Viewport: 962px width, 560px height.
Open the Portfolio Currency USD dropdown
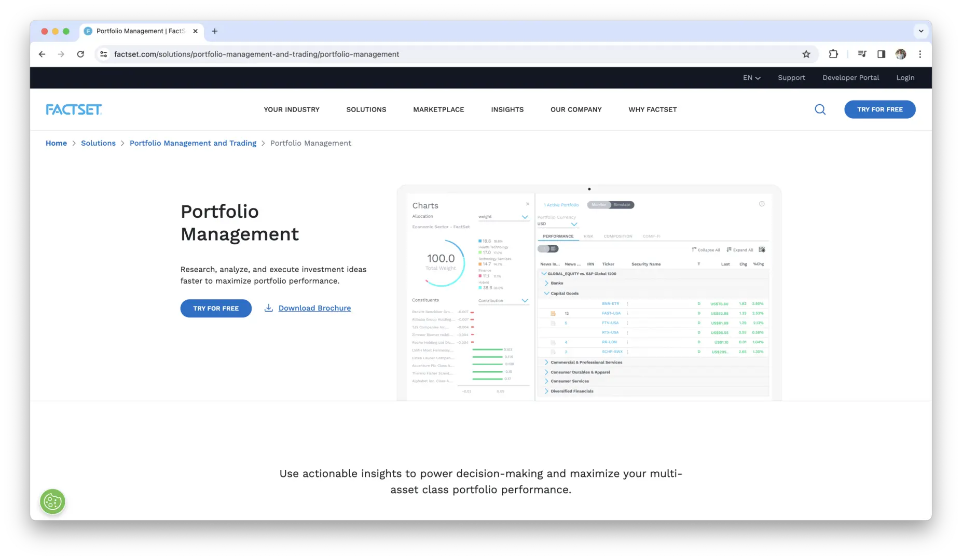(558, 224)
